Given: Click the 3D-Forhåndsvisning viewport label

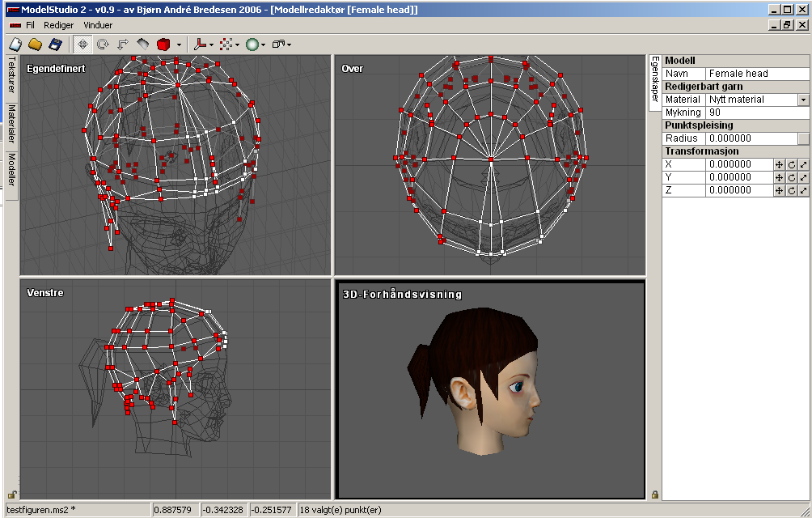Looking at the screenshot, I should (x=403, y=295).
